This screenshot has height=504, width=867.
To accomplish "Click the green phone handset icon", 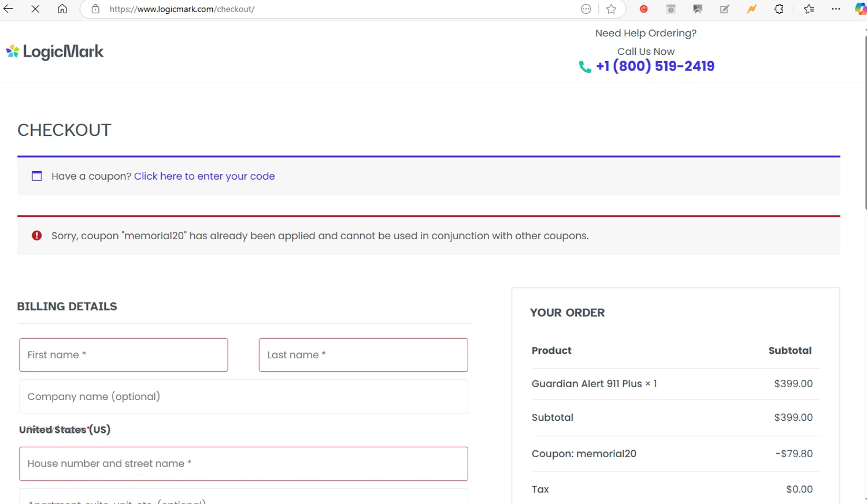I will point(585,67).
